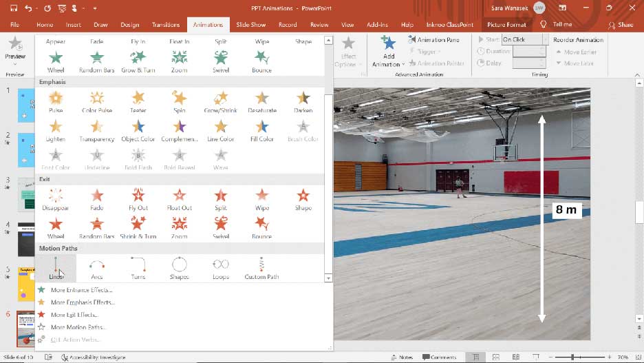Screen dimensions: 644x363
Task: Click More Motion Paths option
Action: click(x=78, y=327)
